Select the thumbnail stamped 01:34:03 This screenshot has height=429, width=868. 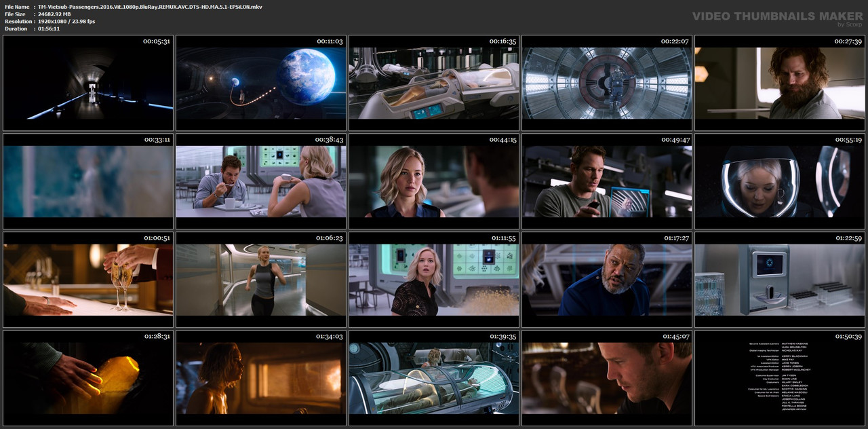point(261,378)
